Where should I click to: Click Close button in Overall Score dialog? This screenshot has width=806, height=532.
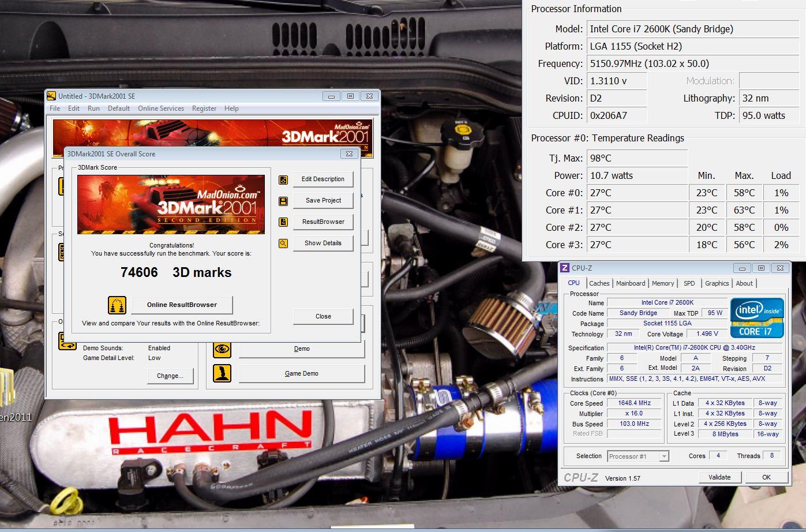(x=323, y=317)
